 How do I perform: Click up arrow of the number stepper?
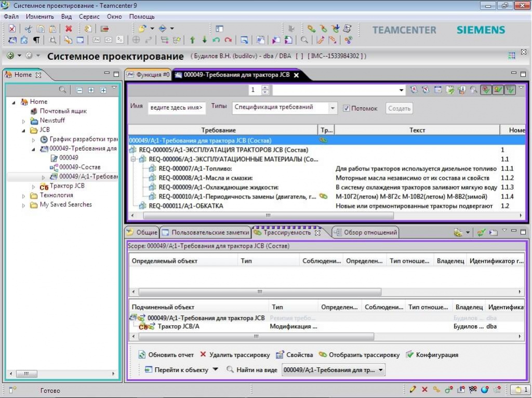tap(265, 87)
